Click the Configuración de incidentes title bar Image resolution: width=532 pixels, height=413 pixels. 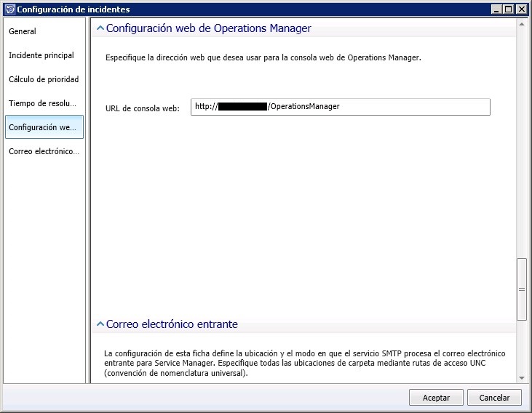click(255, 9)
